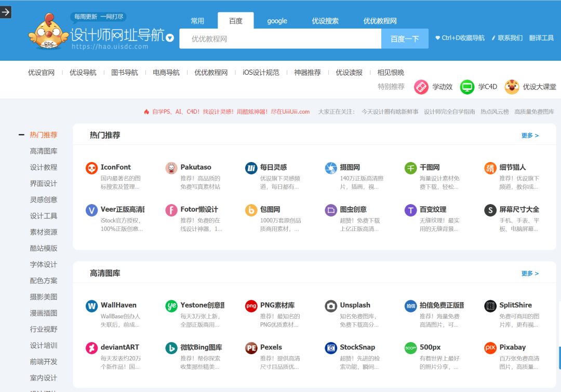Image resolution: width=561 pixels, height=392 pixels.
Task: Click the Unsplash camera icon
Action: pos(330,306)
